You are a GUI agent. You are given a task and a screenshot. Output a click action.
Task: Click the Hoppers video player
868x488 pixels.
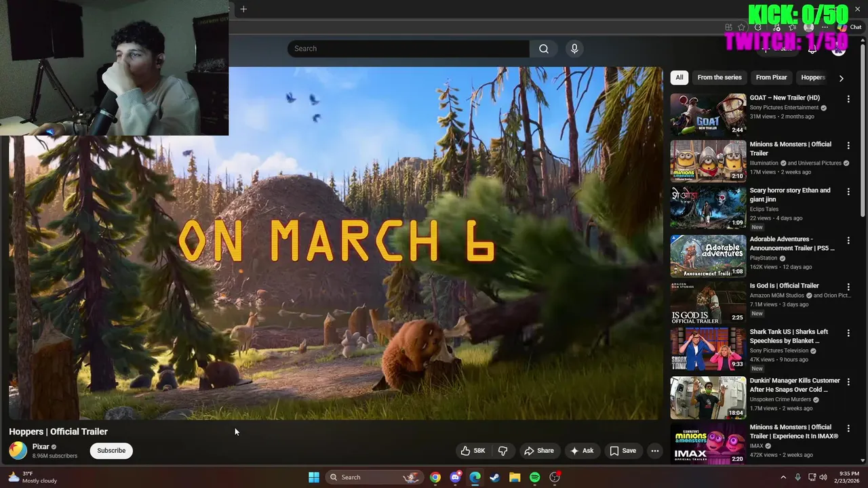[336, 243]
